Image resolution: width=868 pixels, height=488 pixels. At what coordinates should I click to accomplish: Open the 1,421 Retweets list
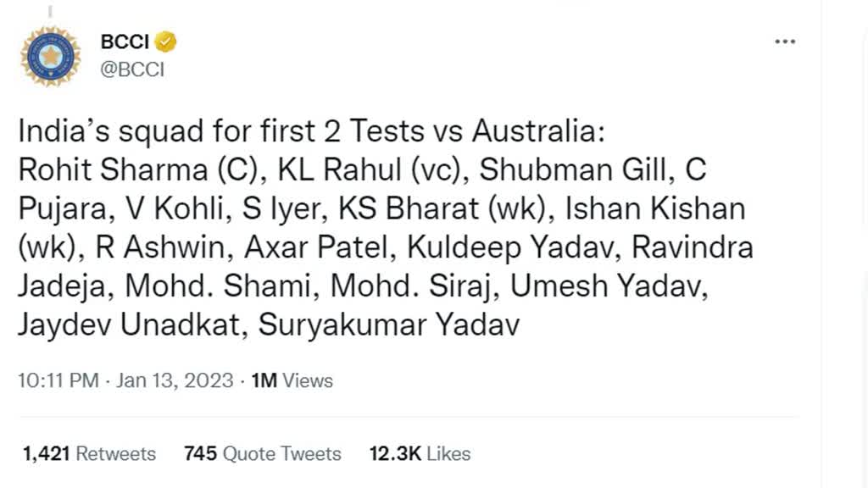tap(89, 453)
